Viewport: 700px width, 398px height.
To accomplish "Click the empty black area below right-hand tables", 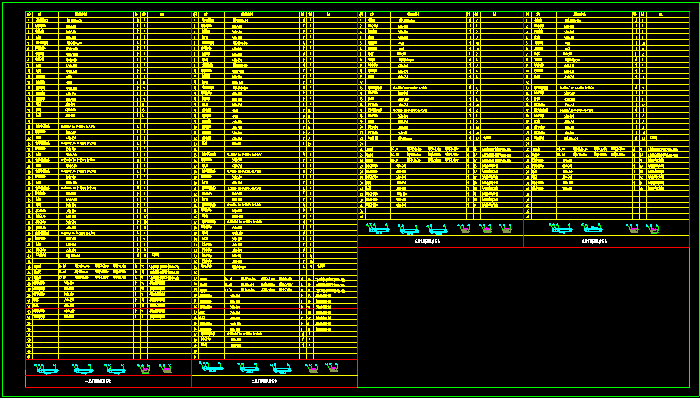I will point(523,317).
